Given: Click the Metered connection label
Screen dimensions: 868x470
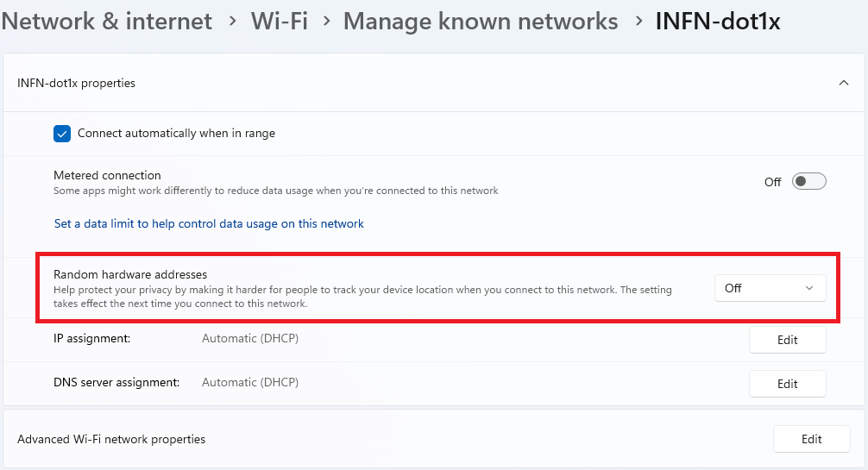Looking at the screenshot, I should (x=107, y=175).
